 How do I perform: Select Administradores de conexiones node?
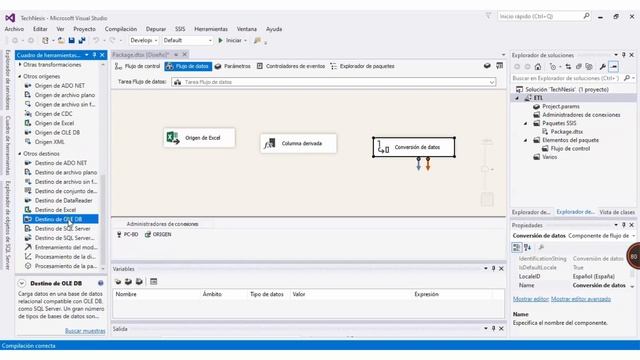click(x=581, y=115)
